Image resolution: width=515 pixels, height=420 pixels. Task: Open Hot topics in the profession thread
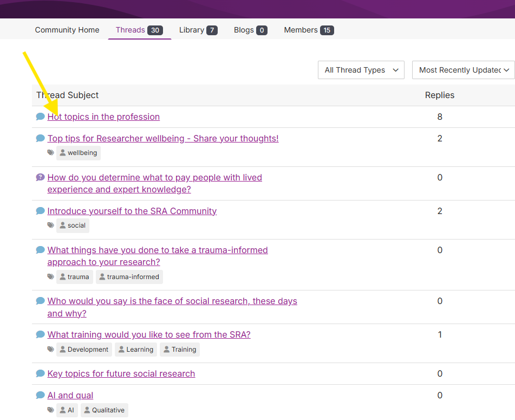pos(103,117)
